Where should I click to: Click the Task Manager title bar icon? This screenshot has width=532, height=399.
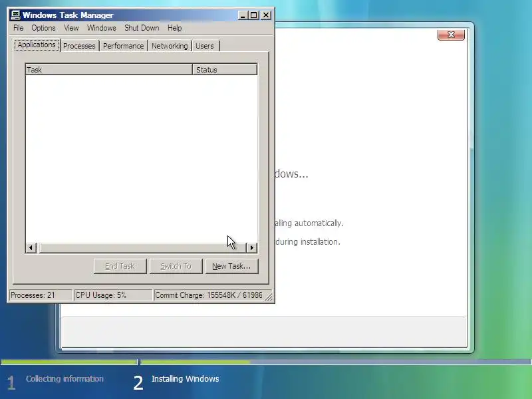15,15
